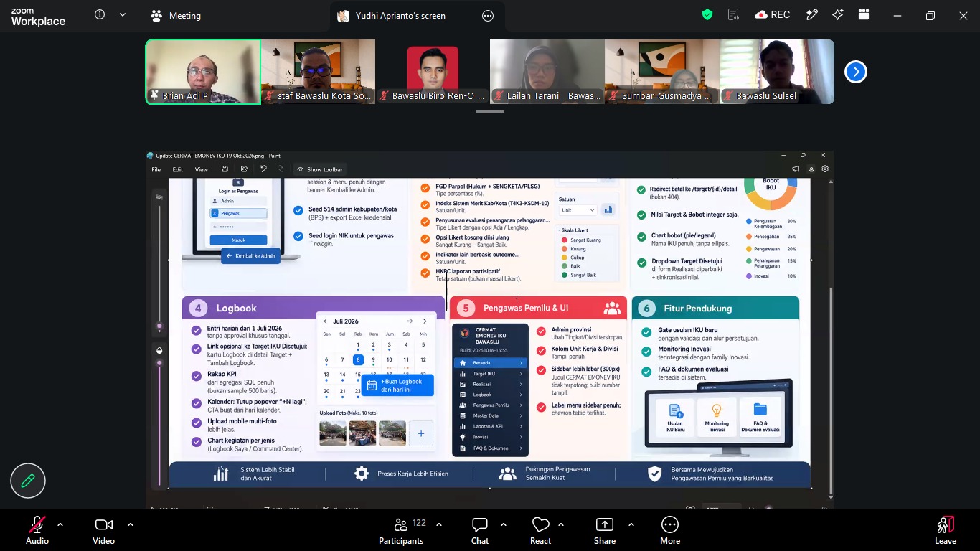Toggle the Video camera
Screen dimensions: 980x551
click(103, 531)
